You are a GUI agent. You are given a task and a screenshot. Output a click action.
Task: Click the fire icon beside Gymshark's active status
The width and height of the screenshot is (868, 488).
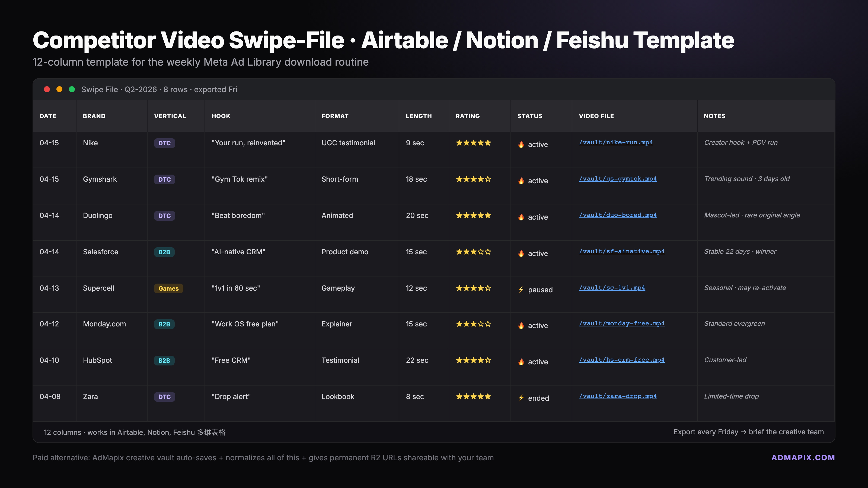[x=521, y=181]
